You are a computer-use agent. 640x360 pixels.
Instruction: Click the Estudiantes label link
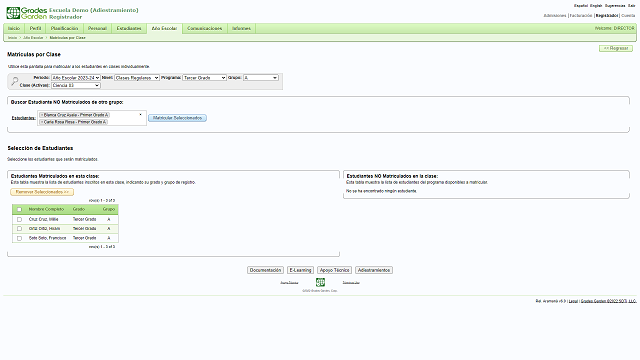point(23,118)
